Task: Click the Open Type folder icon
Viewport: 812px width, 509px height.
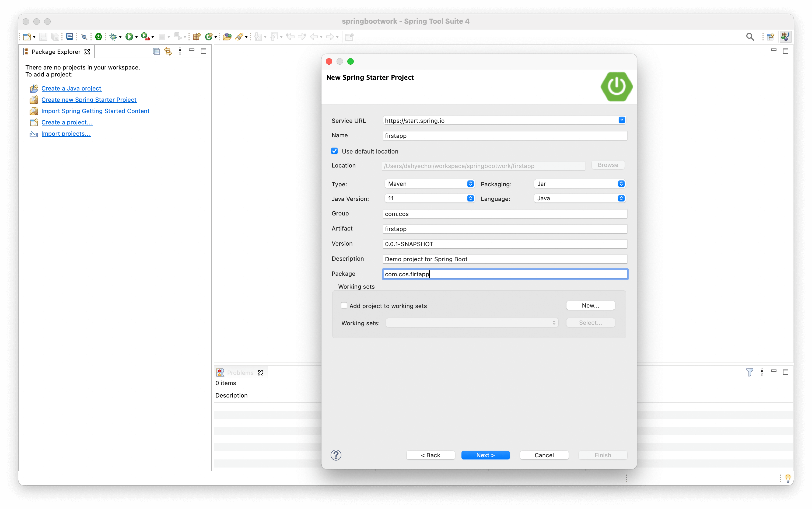Action: [227, 37]
